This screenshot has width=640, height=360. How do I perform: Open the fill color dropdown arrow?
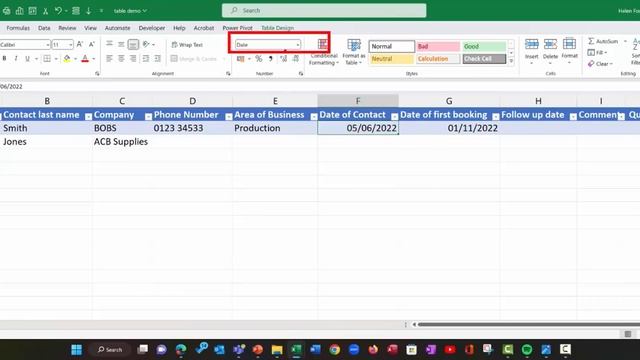[x=76, y=59]
